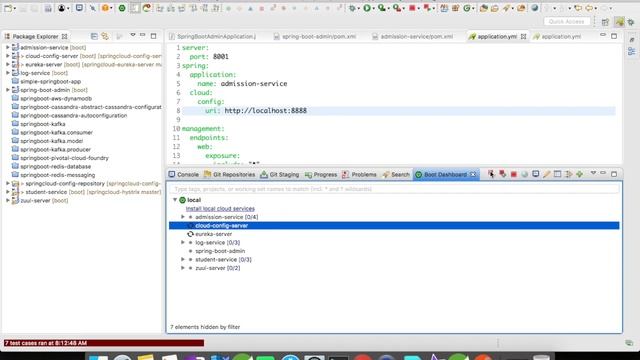
Task: Open the dropdown arrow next to the New icon
Action: [15, 8]
